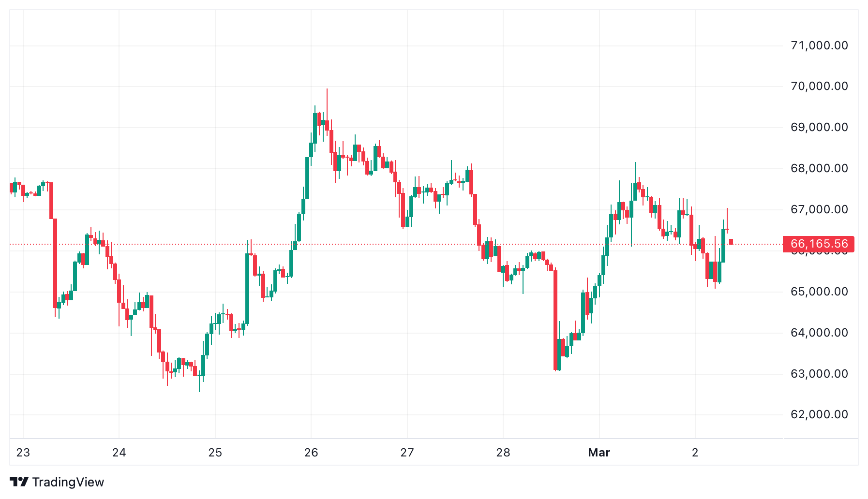The height and width of the screenshot is (499, 868).
Task: Open the TradingView text link
Action: 68,482
